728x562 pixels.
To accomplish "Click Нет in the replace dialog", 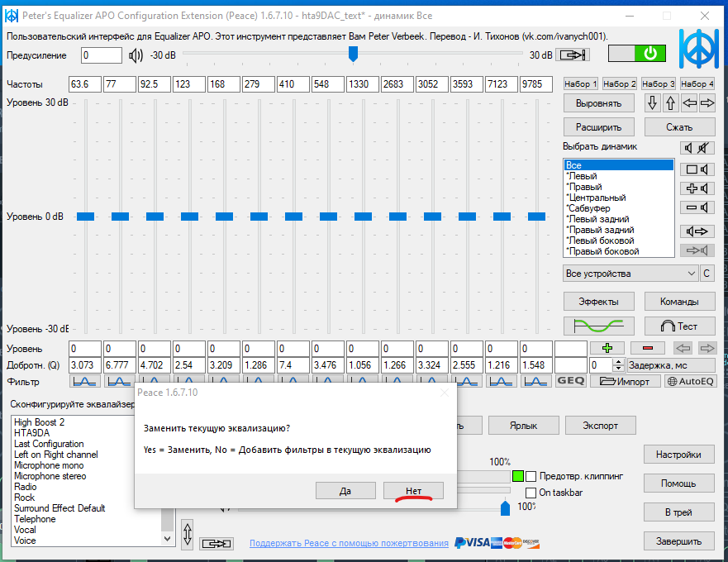I will click(x=413, y=491).
